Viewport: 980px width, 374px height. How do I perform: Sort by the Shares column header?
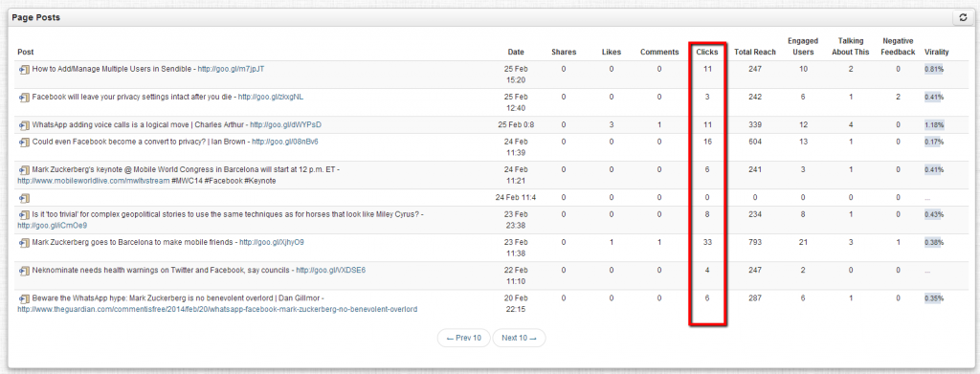[564, 52]
